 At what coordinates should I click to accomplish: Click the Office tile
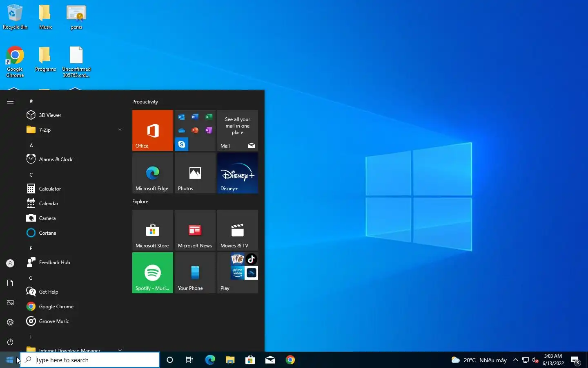(x=153, y=130)
